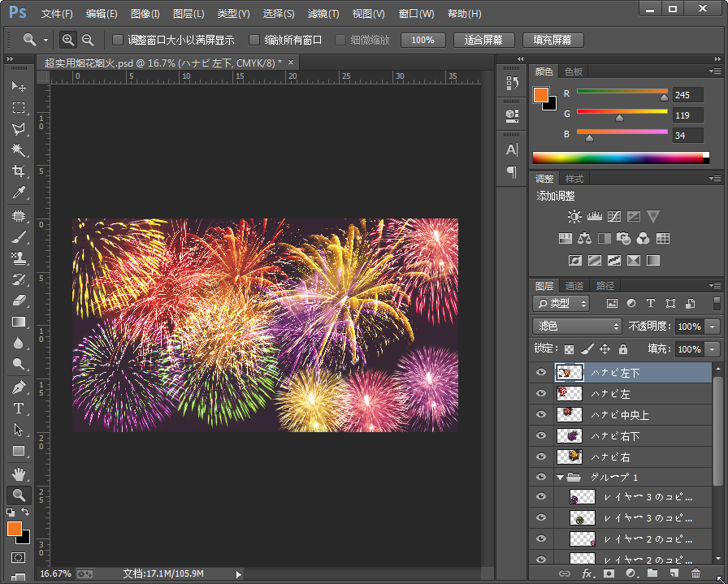Select the Crop tool

pyautogui.click(x=18, y=171)
